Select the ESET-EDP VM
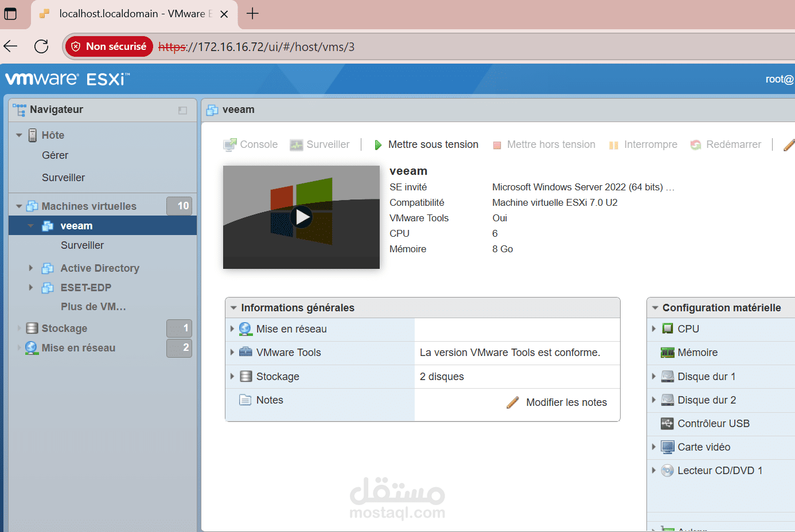795x532 pixels. click(x=86, y=288)
